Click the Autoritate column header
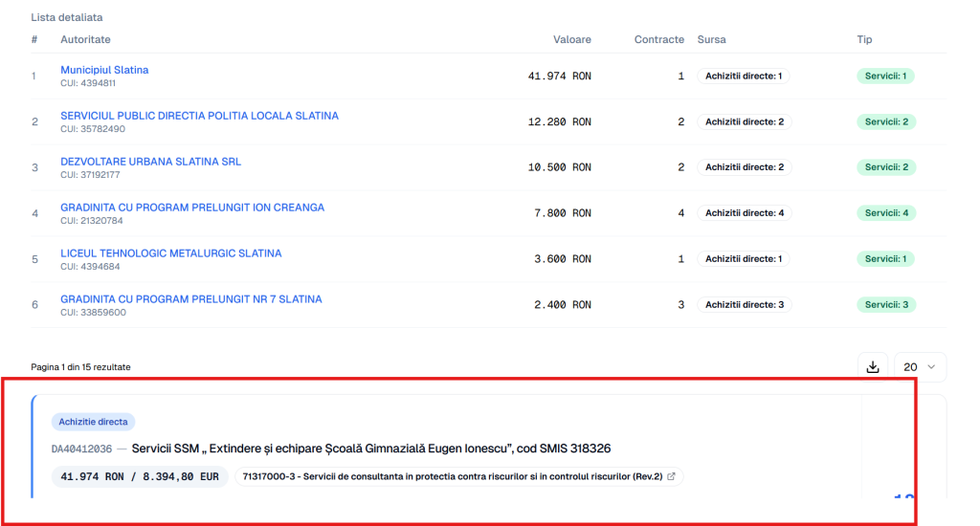The height and width of the screenshot is (526, 980). click(x=85, y=39)
